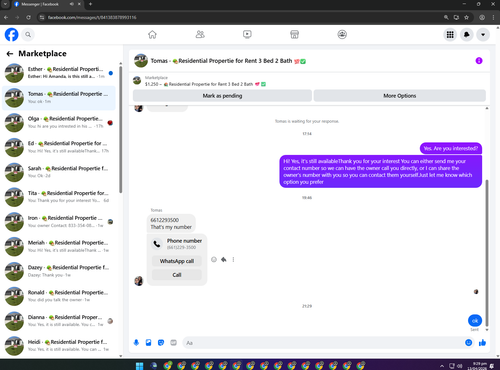This screenshot has height=370, width=500.
Task: Open the Tita conversation
Action: [59, 197]
